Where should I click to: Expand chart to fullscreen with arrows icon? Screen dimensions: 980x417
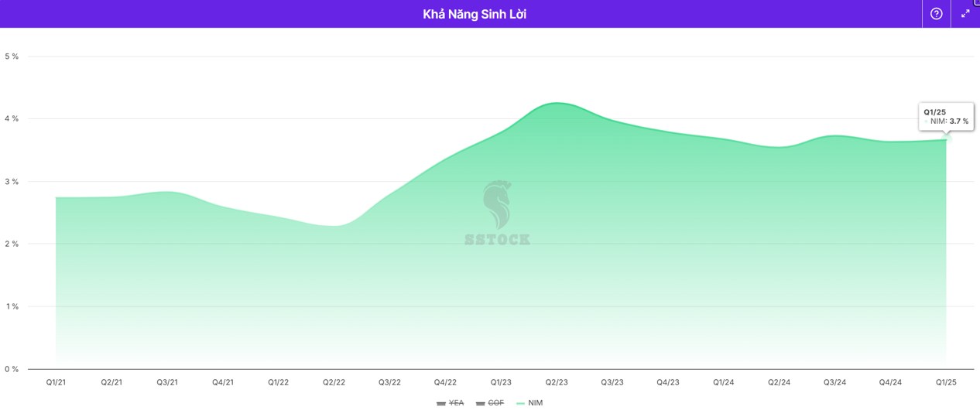(x=965, y=14)
